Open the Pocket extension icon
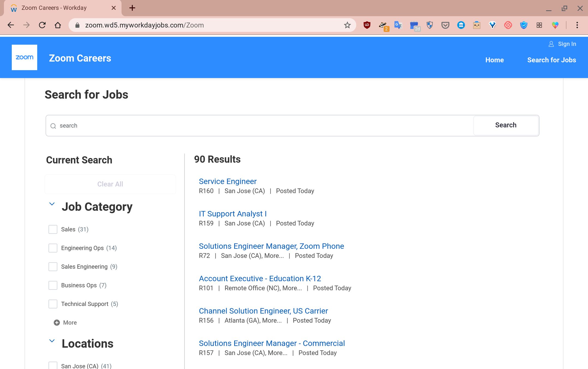Screen dimensions: 588x369 point(445,25)
